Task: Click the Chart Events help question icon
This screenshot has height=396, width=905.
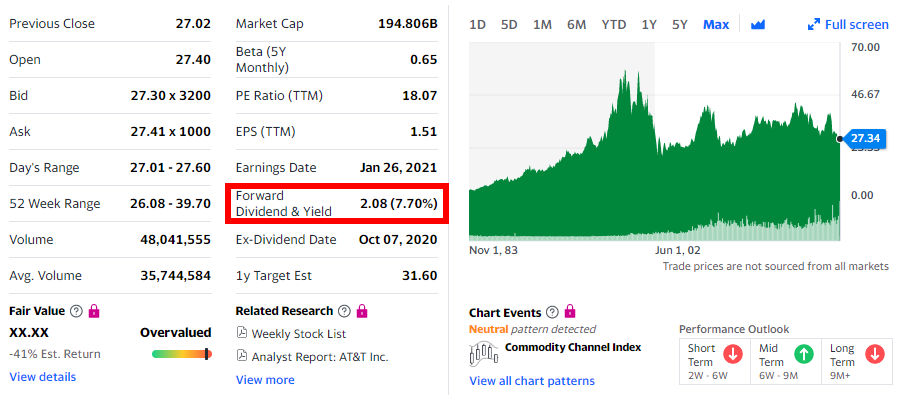Action: 552,312
